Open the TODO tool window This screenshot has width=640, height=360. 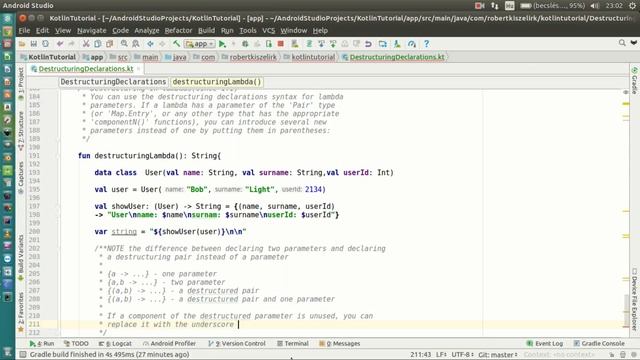coord(76,344)
